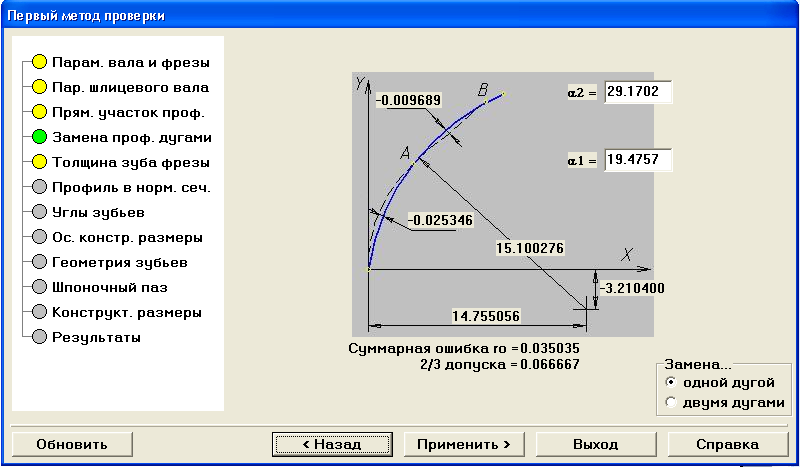This screenshot has width=800, height=467.
Task: Click value -0.009689 on the graph
Action: click(409, 100)
